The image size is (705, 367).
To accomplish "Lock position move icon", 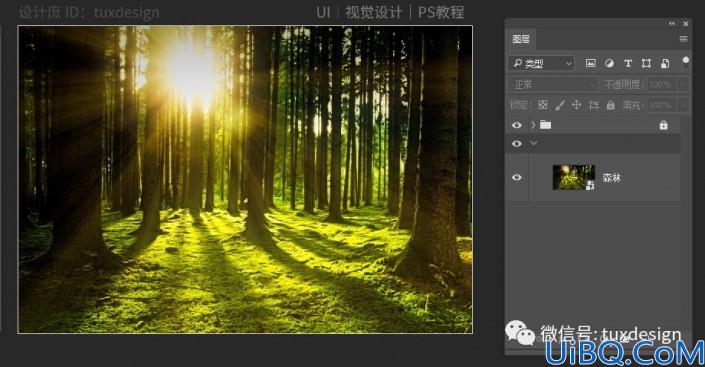I will click(576, 105).
